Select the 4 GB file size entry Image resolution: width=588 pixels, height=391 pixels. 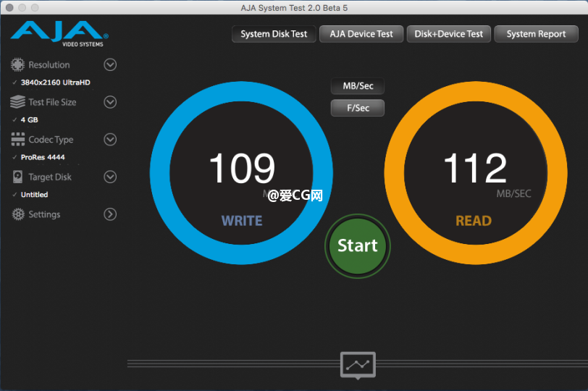[29, 120]
